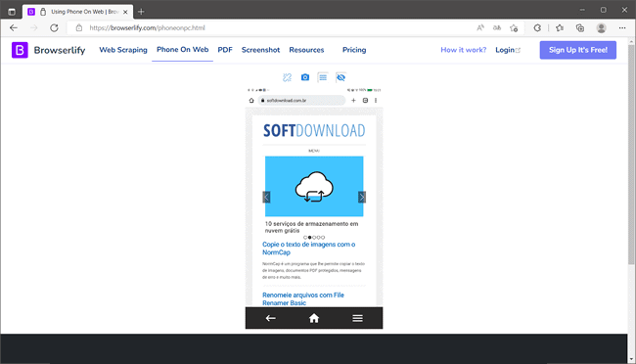Open Copie o texto de imagens article link
Screen dimensions: 636x364
308,249
